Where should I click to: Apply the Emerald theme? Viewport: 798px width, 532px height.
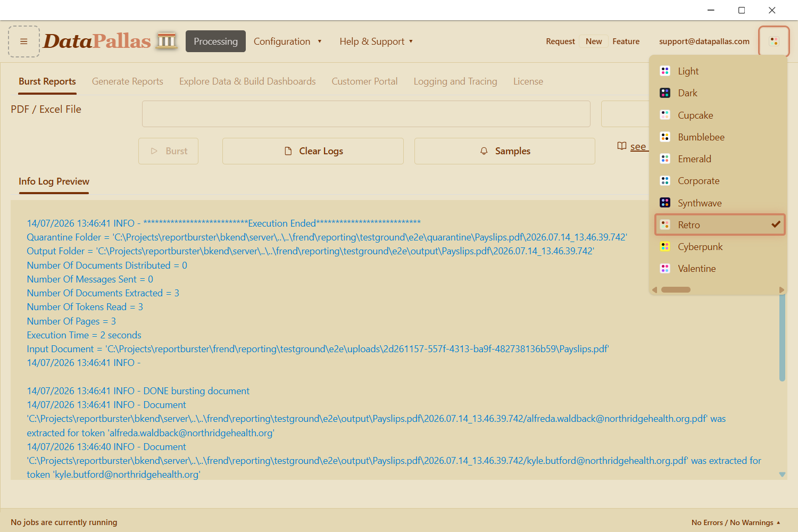tap(720, 159)
